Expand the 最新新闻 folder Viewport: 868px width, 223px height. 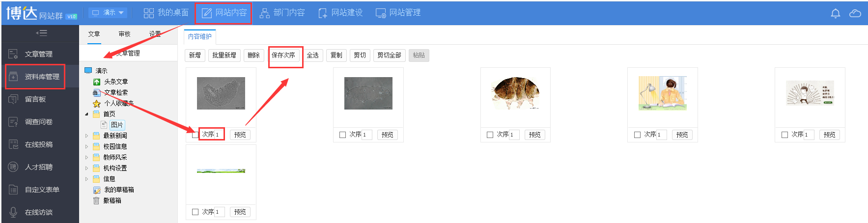87,136
